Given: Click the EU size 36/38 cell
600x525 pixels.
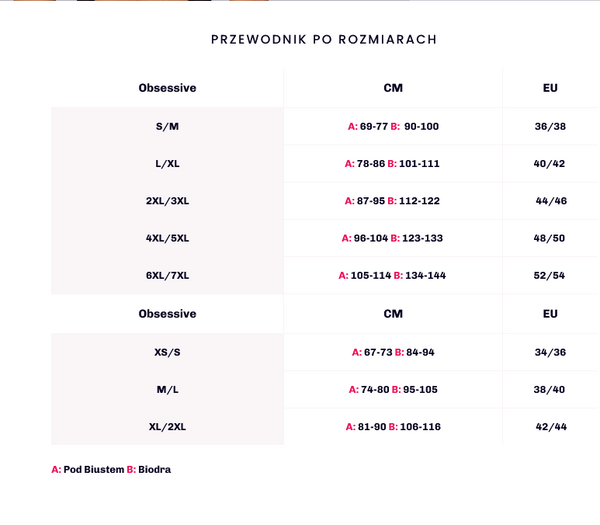Looking at the screenshot, I should click(x=550, y=126).
